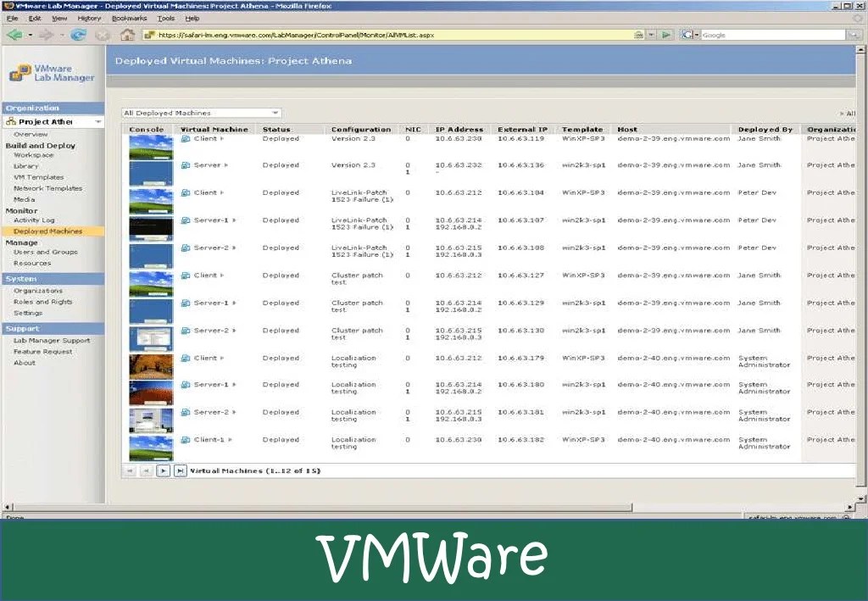Open Client Localization testing console thumbnail

pos(151,366)
